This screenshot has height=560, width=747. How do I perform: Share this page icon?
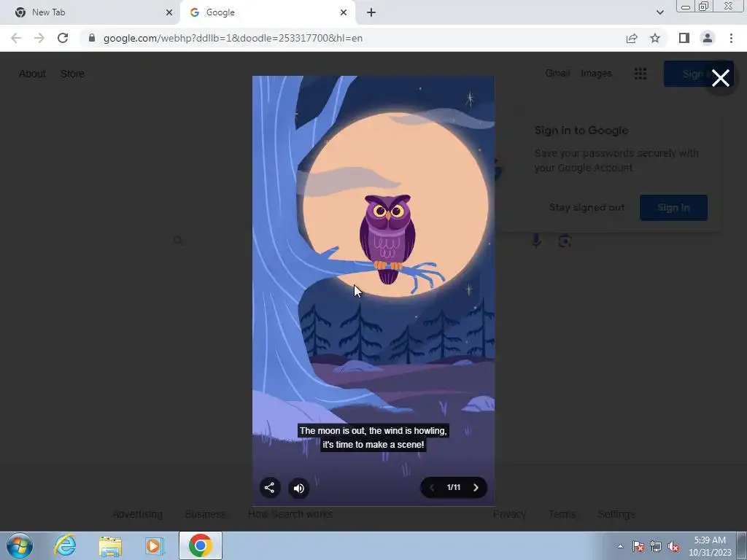(x=632, y=38)
